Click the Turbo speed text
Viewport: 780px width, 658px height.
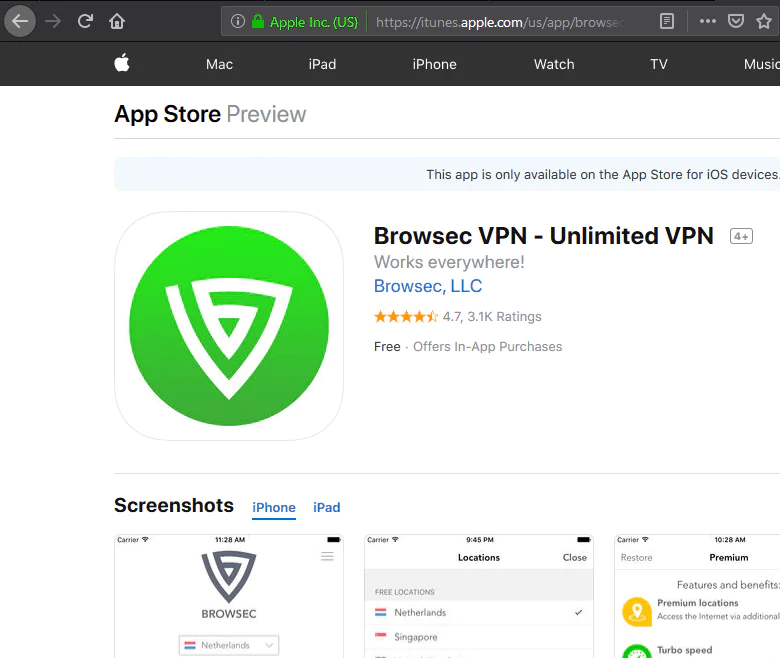(684, 650)
